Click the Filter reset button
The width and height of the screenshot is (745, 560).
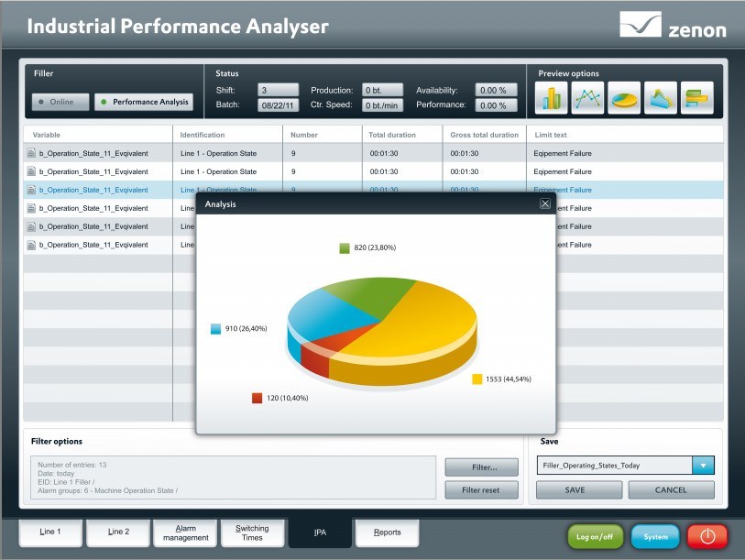pyautogui.click(x=481, y=490)
